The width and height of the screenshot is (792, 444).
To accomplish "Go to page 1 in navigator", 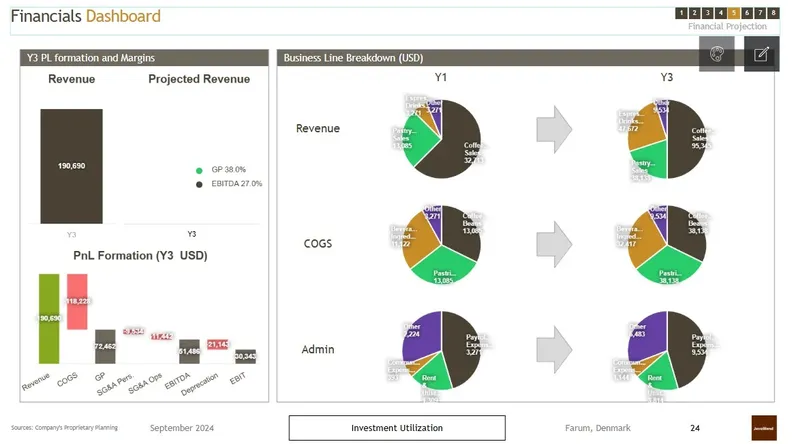I will click(x=681, y=13).
